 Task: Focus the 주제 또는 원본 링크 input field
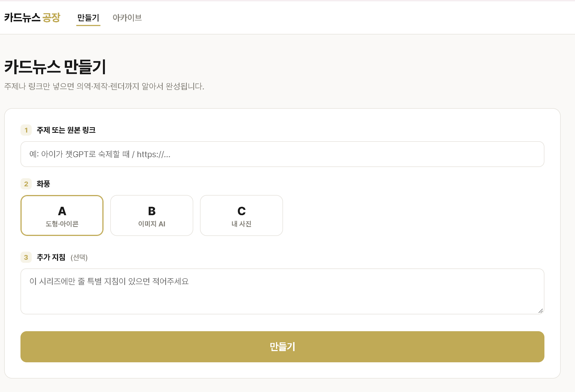(x=282, y=154)
